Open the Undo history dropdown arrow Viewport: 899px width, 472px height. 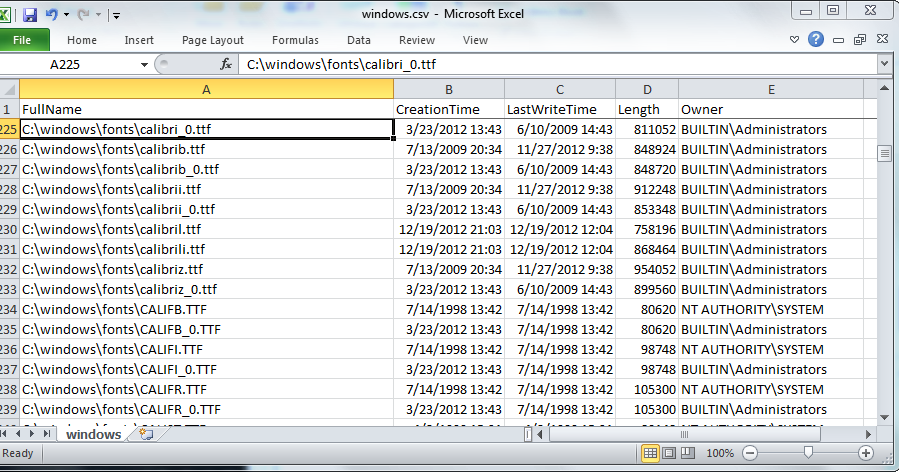66,15
